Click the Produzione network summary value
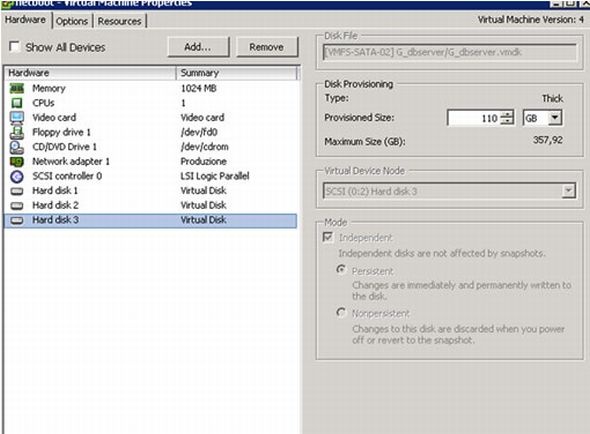The height and width of the screenshot is (434, 590). 204,161
